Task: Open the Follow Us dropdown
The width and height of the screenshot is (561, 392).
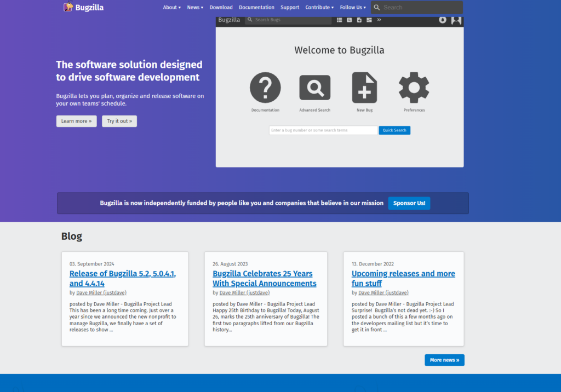Action: 353,8
